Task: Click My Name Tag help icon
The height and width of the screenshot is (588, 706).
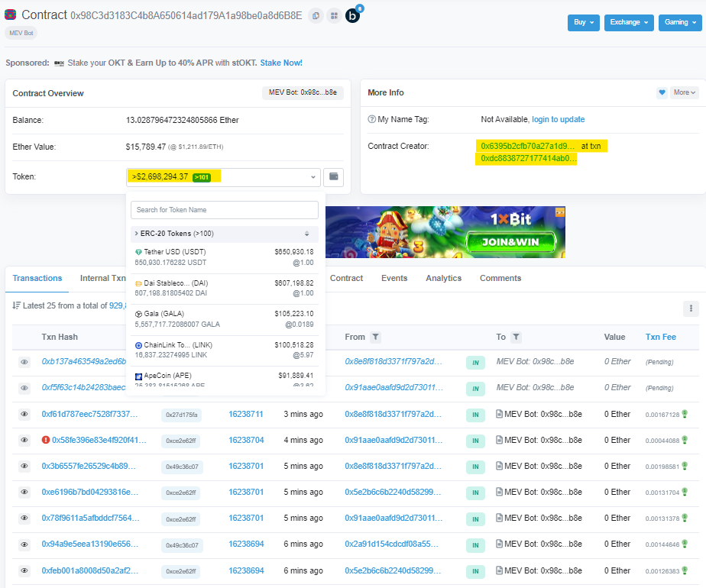Action: click(371, 119)
